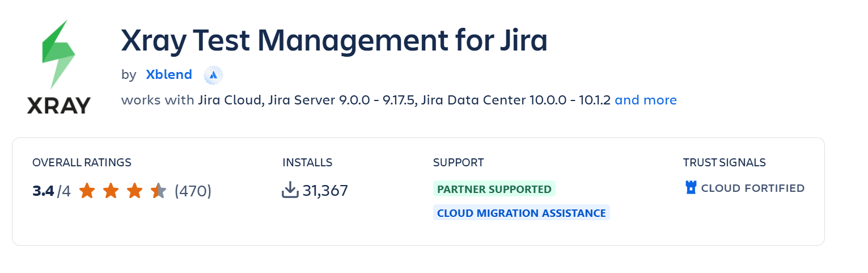Expand the 'and more' compatibility link
This screenshot has height=273, width=868.
[646, 100]
